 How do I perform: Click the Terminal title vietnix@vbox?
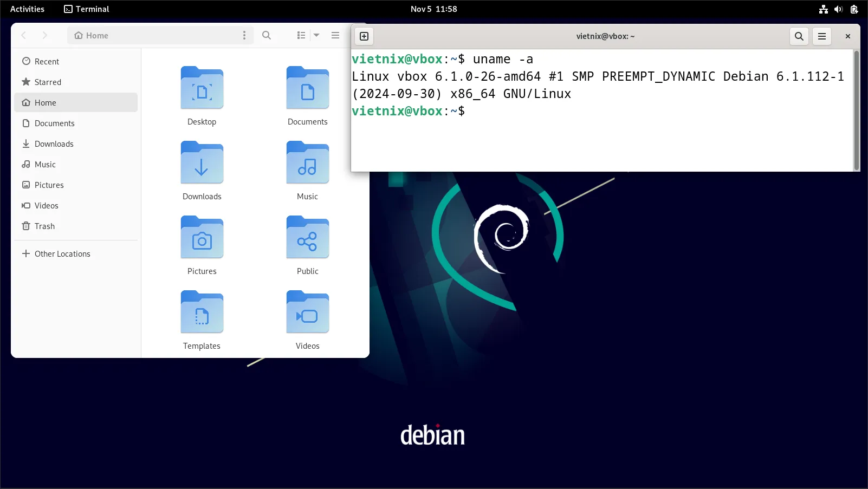pos(605,36)
